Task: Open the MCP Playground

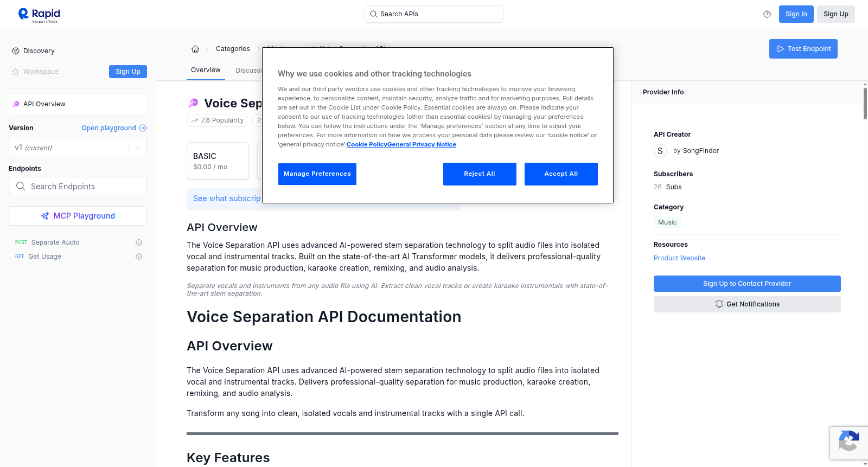Action: click(x=78, y=216)
